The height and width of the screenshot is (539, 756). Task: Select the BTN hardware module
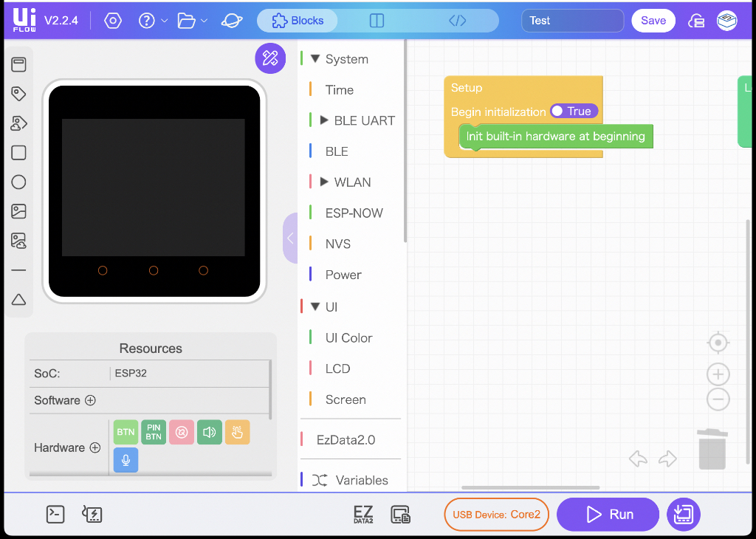click(126, 432)
